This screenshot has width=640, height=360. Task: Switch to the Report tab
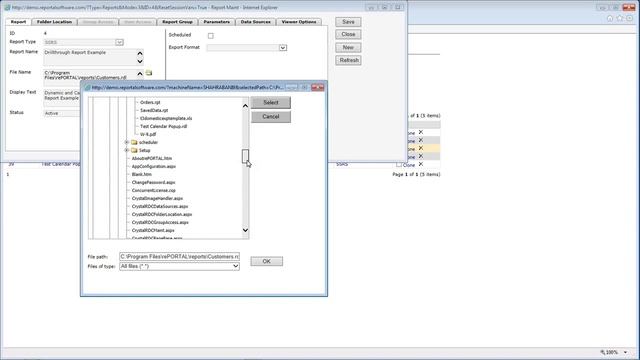[18, 22]
